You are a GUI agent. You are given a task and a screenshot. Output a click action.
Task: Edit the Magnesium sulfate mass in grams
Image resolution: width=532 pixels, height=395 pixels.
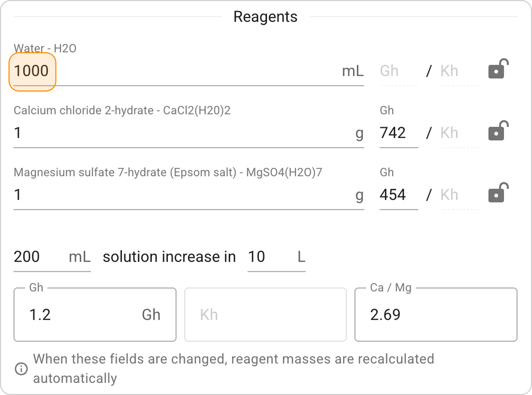point(181,195)
